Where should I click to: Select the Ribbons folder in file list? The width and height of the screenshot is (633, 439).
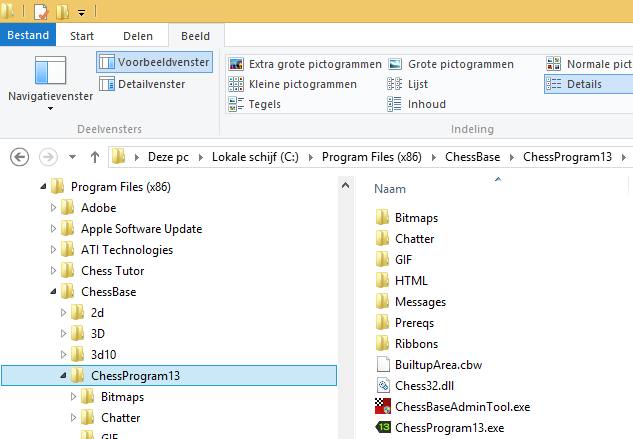(x=407, y=344)
